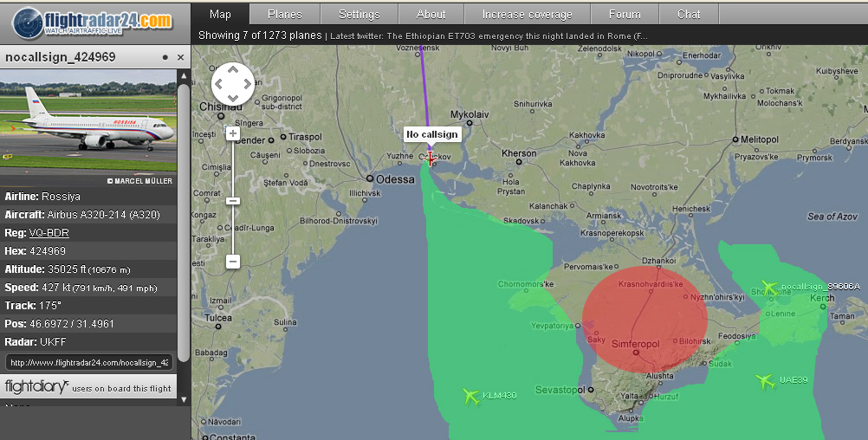Select the red plane under No callsign
Screen dimensions: 868x440
[x=431, y=158]
